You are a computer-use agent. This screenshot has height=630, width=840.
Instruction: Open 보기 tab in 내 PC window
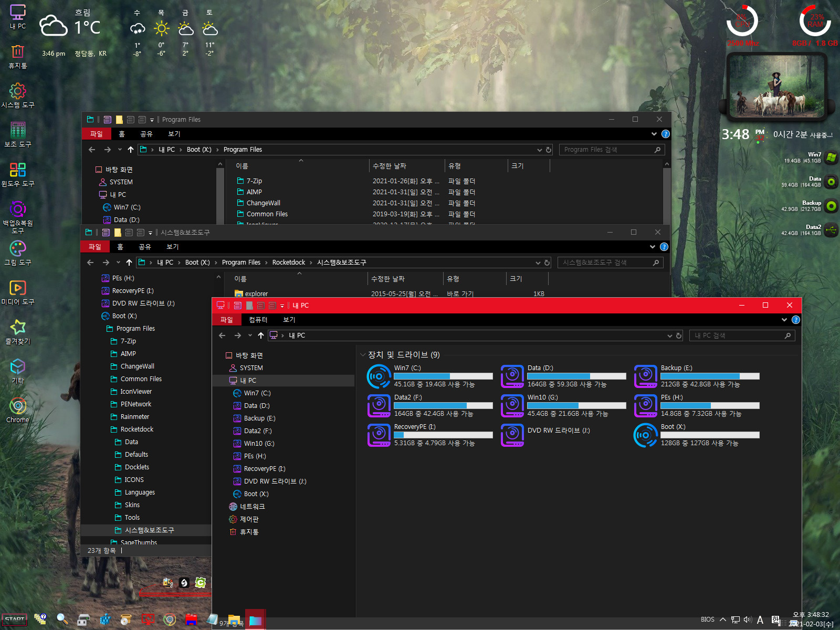pos(289,320)
